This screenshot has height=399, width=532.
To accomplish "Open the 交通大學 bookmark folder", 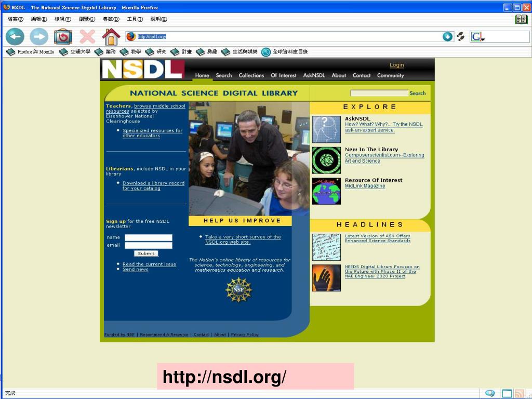I will tap(75, 52).
